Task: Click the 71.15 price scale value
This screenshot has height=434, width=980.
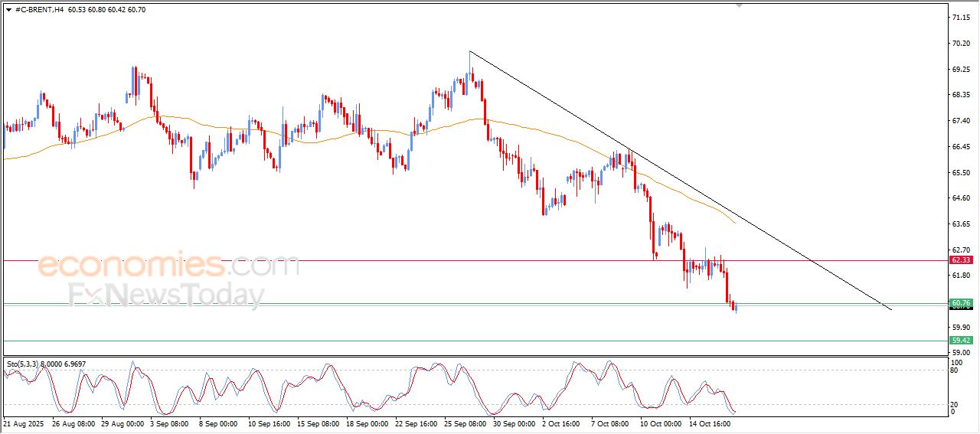Action: tap(959, 17)
